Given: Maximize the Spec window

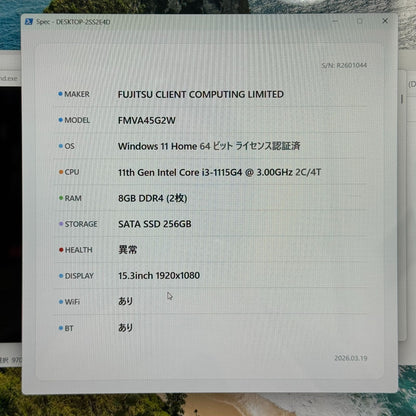Looking at the screenshot, I should click(x=360, y=21).
